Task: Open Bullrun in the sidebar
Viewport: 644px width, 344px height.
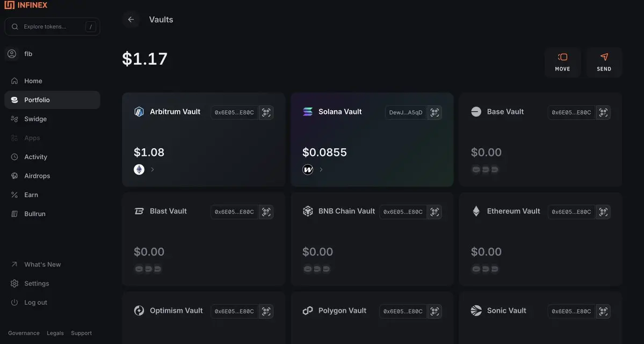Action: [x=52, y=214]
